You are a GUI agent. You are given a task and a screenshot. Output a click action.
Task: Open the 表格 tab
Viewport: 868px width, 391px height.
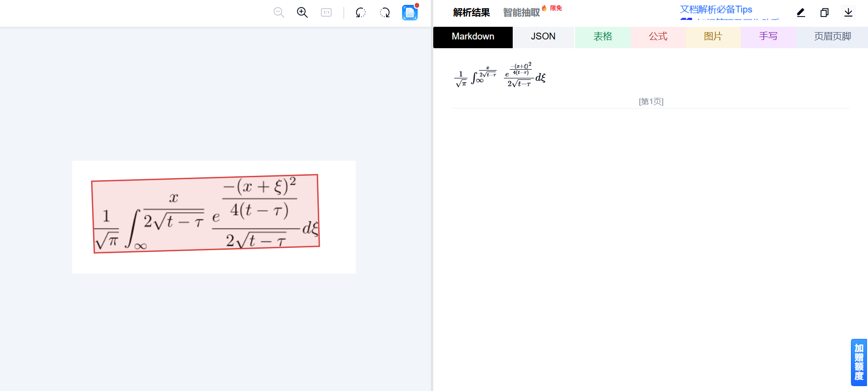coord(603,37)
